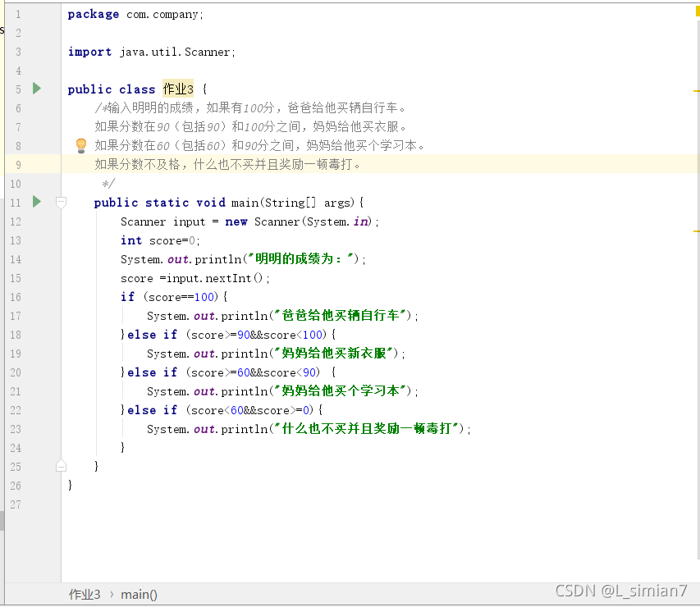
Task: Click condition 'score>=90&&score<100'
Action: pos(256,335)
